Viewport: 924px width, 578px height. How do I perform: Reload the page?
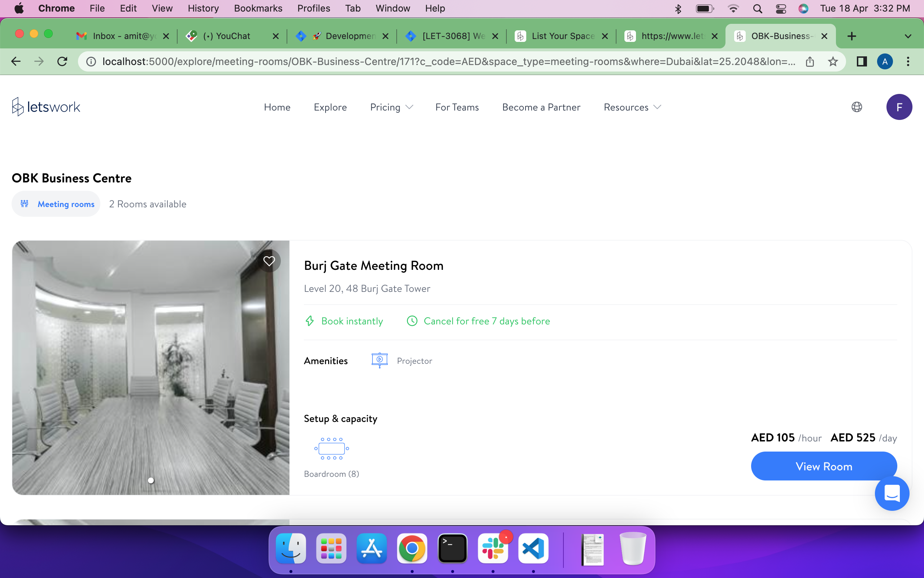coord(62,61)
